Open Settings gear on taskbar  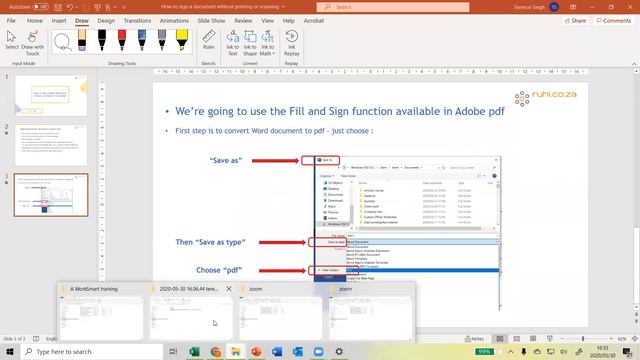[x=339, y=351]
